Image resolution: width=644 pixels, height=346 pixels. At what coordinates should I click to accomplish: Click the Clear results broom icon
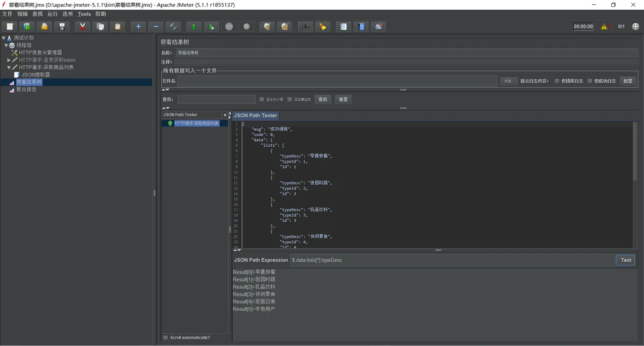point(267,27)
